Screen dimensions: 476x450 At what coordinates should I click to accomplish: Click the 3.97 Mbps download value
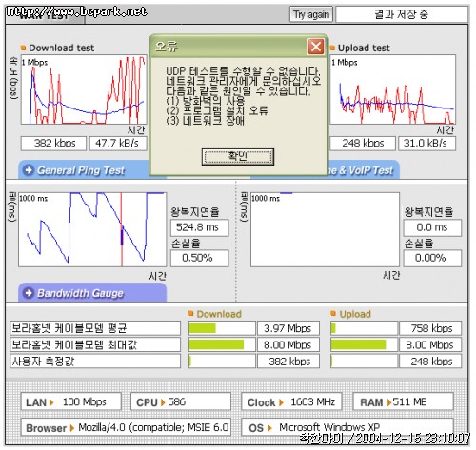[x=288, y=328]
